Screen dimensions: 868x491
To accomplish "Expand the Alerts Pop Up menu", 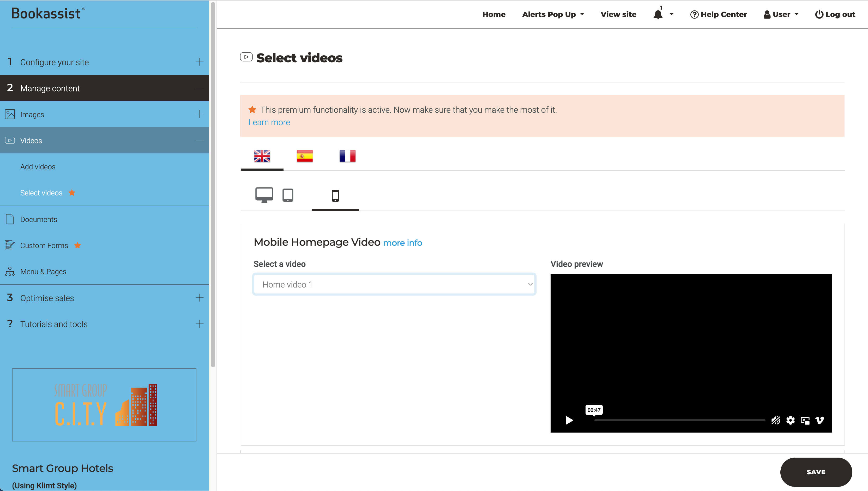I will click(x=553, y=15).
